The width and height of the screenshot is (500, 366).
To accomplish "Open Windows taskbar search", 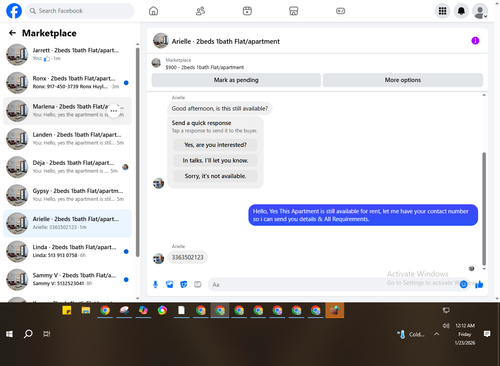I will coord(28,334).
